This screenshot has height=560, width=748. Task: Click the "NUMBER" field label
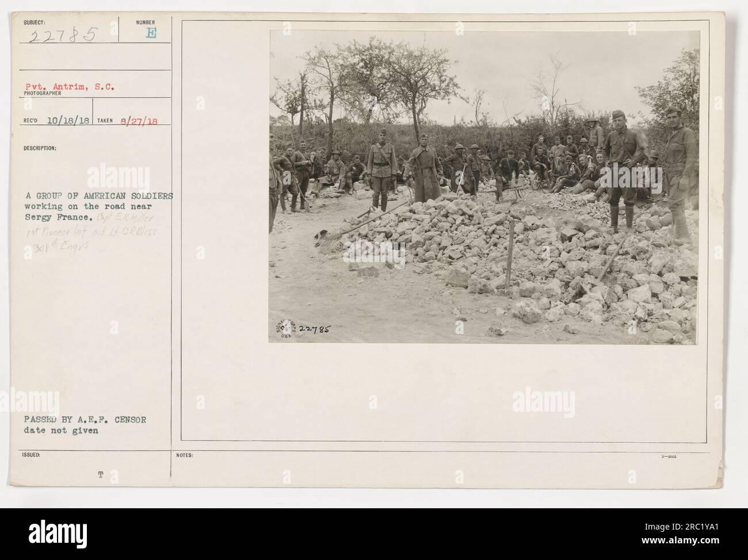tap(145, 22)
